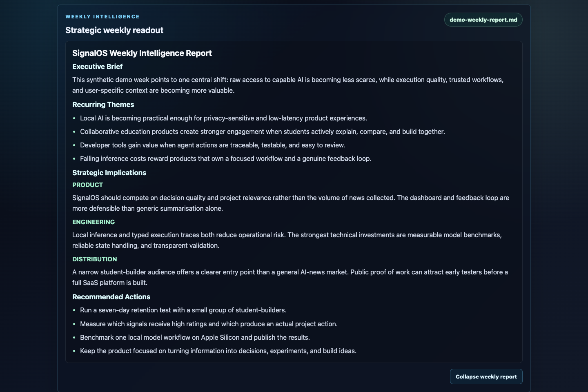Image resolution: width=588 pixels, height=392 pixels.
Task: Click the WEEKLY INTELLIGENCE eyebrow label
Action: [x=102, y=17]
